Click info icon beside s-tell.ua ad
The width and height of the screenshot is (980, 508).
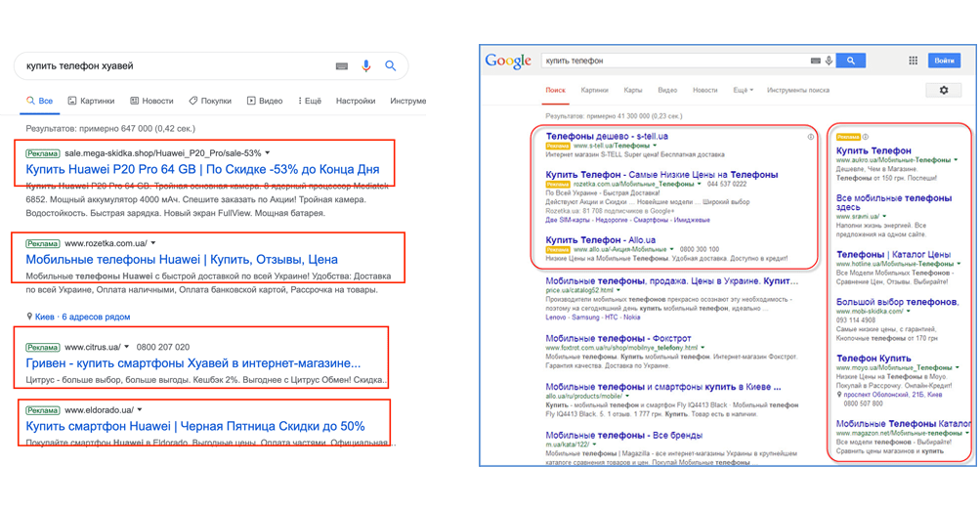click(811, 137)
